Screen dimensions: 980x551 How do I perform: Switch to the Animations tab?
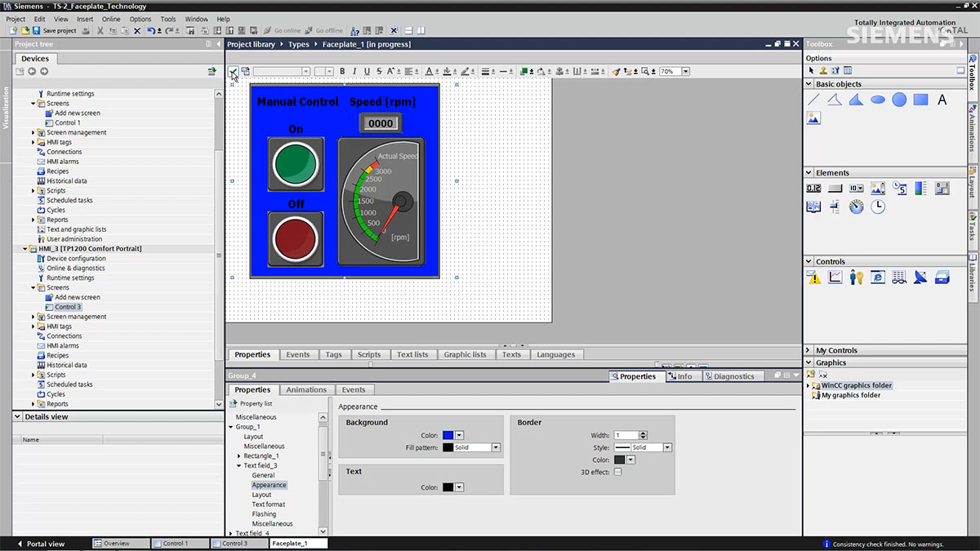306,390
